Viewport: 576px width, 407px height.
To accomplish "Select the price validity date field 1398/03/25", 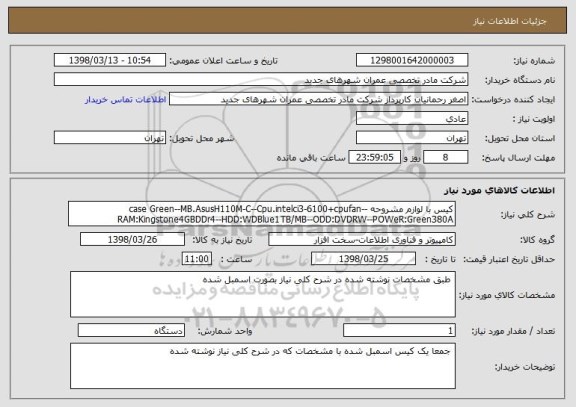I will pos(363,259).
